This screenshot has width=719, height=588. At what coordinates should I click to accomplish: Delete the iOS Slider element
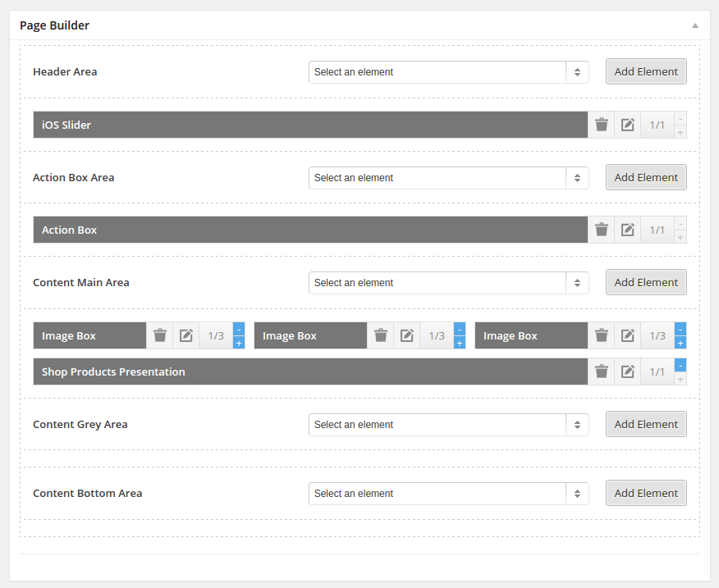coord(601,125)
